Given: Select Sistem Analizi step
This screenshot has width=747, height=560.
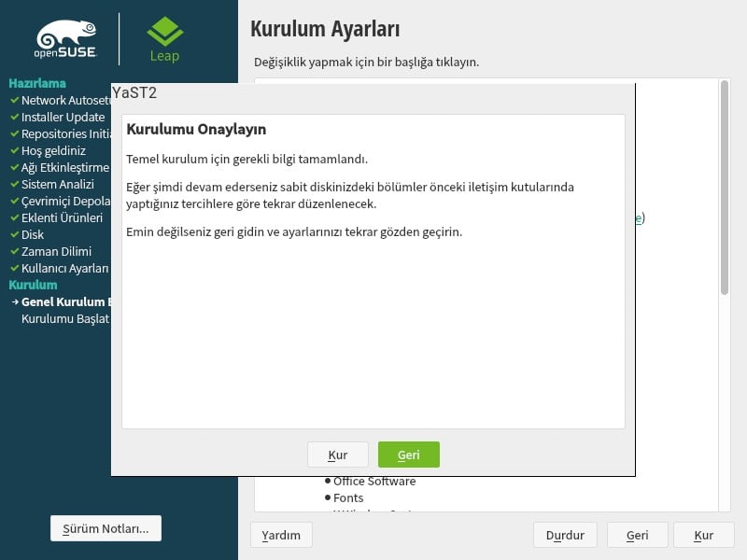Looking at the screenshot, I should click(58, 184).
